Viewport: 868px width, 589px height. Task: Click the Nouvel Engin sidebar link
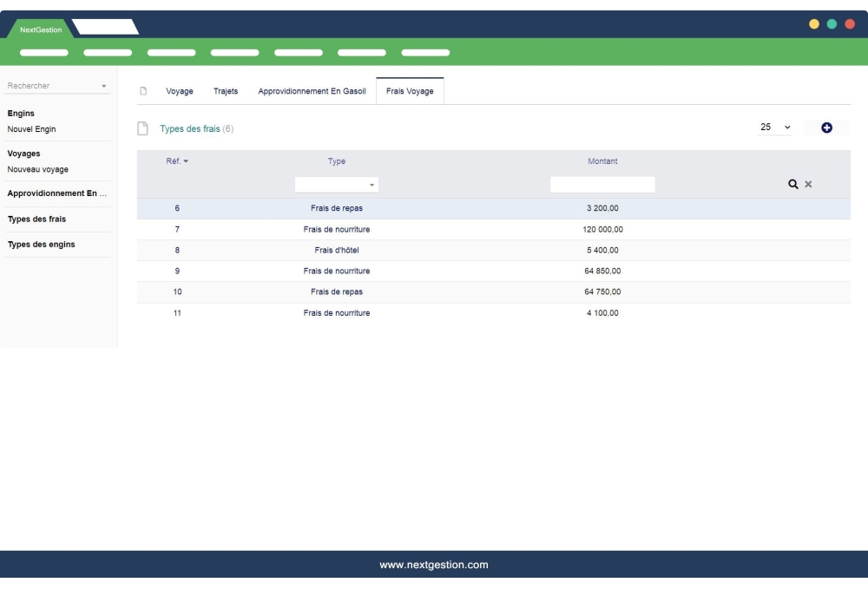(x=31, y=129)
